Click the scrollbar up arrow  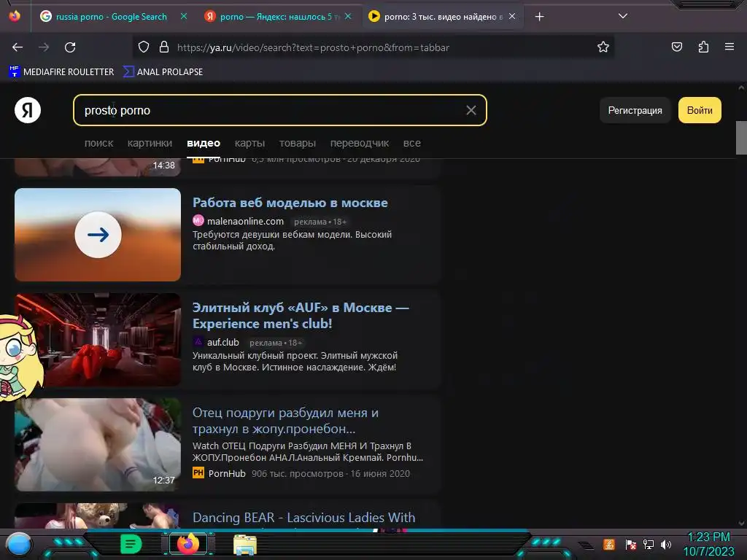pos(741,87)
